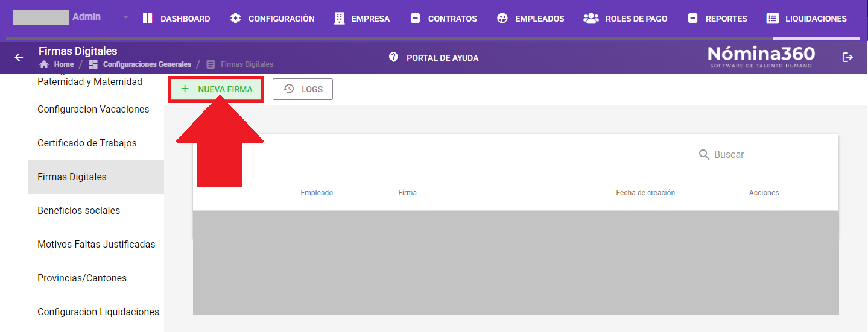Click the Fecha de creación column header
Viewport: 868px width, 332px height.
pyautogui.click(x=645, y=193)
